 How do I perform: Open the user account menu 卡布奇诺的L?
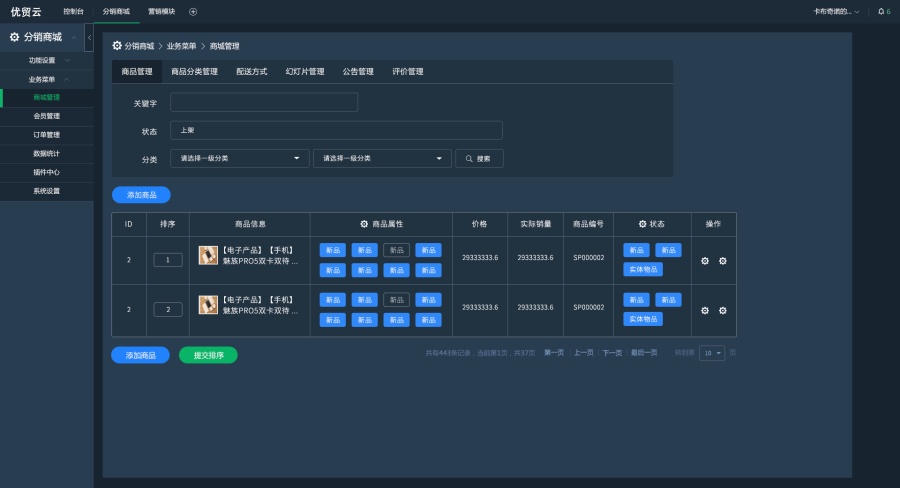pyautogui.click(x=836, y=11)
